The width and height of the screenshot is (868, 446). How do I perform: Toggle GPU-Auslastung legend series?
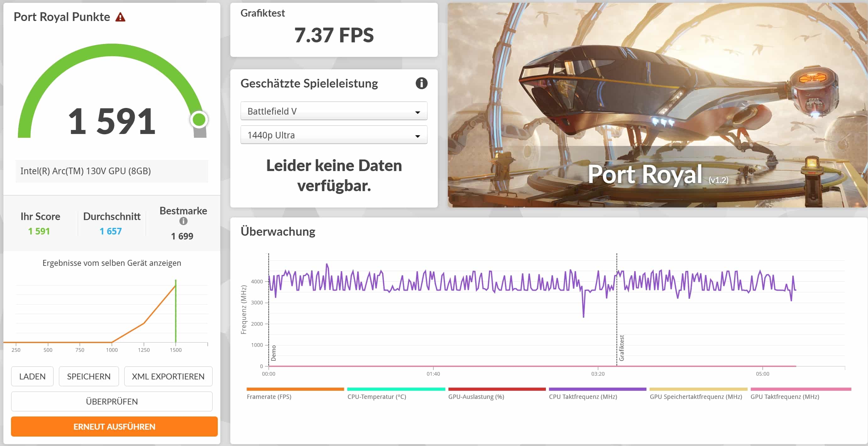point(476,396)
